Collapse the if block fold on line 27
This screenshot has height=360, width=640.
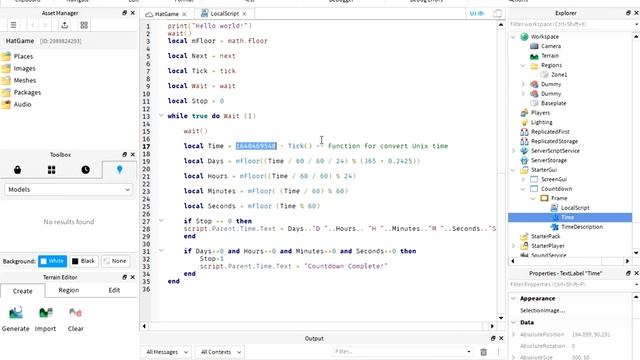pyautogui.click(x=161, y=220)
